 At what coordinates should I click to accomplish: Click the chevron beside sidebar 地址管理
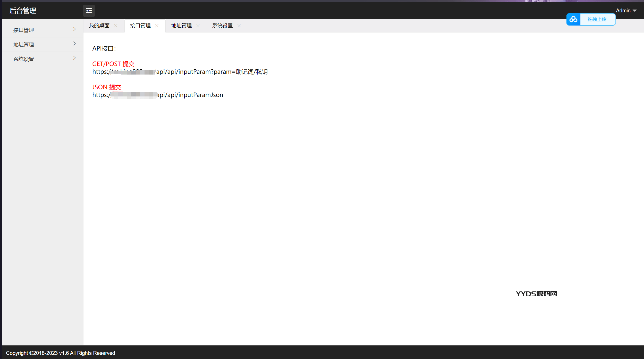pyautogui.click(x=74, y=44)
